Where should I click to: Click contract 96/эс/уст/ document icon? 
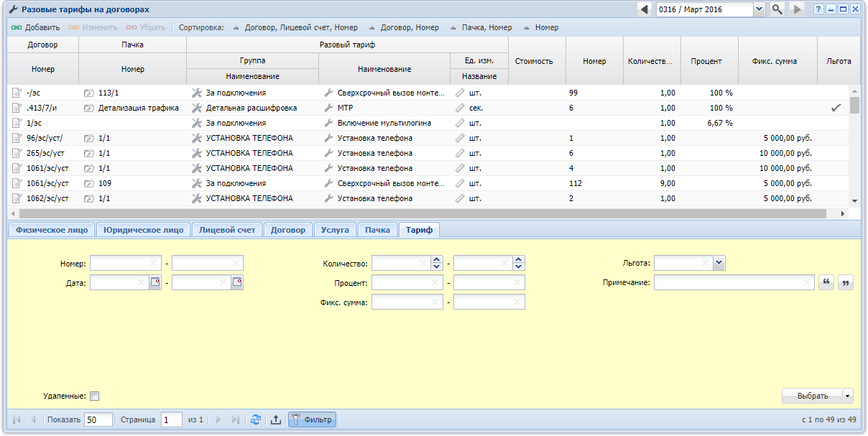pyautogui.click(x=17, y=138)
